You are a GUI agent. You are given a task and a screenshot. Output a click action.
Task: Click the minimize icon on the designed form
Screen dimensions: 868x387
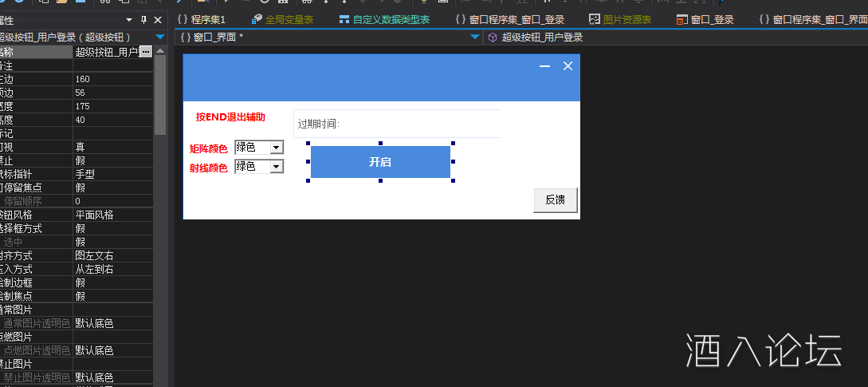pos(544,66)
